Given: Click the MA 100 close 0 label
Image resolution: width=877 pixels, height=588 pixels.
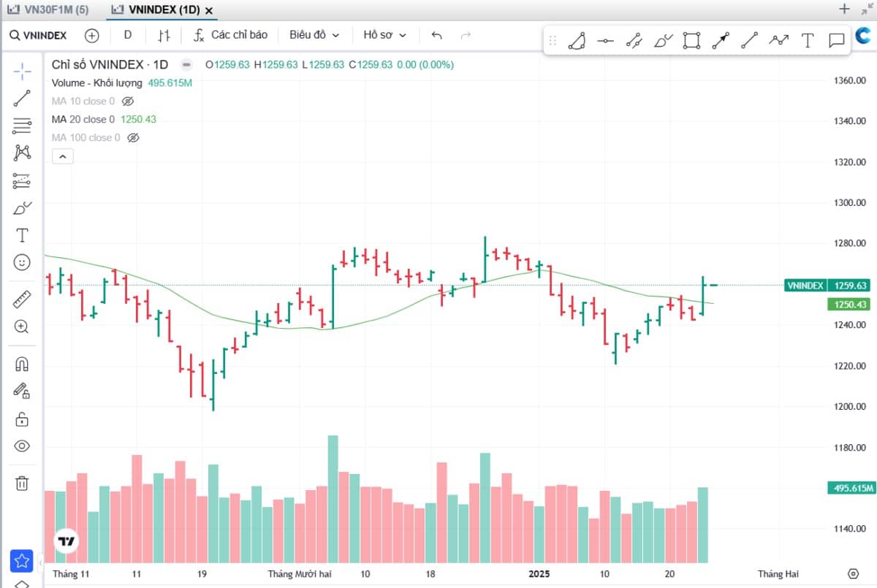Looking at the screenshot, I should (x=86, y=137).
